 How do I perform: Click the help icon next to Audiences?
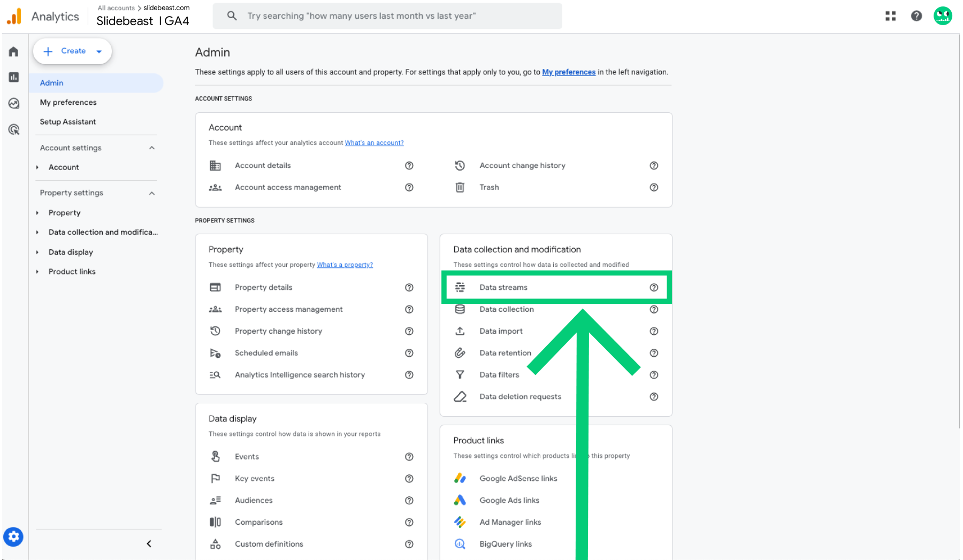pyautogui.click(x=409, y=501)
